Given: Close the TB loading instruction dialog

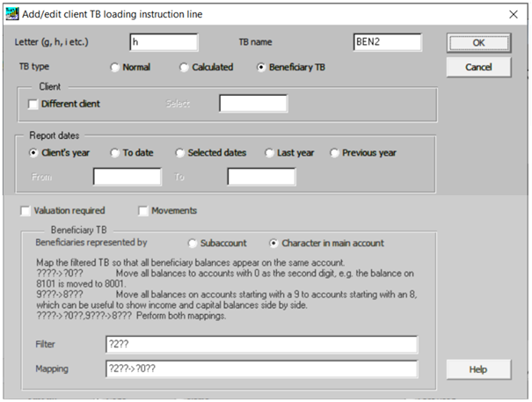Looking at the screenshot, I should pyautogui.click(x=514, y=14).
